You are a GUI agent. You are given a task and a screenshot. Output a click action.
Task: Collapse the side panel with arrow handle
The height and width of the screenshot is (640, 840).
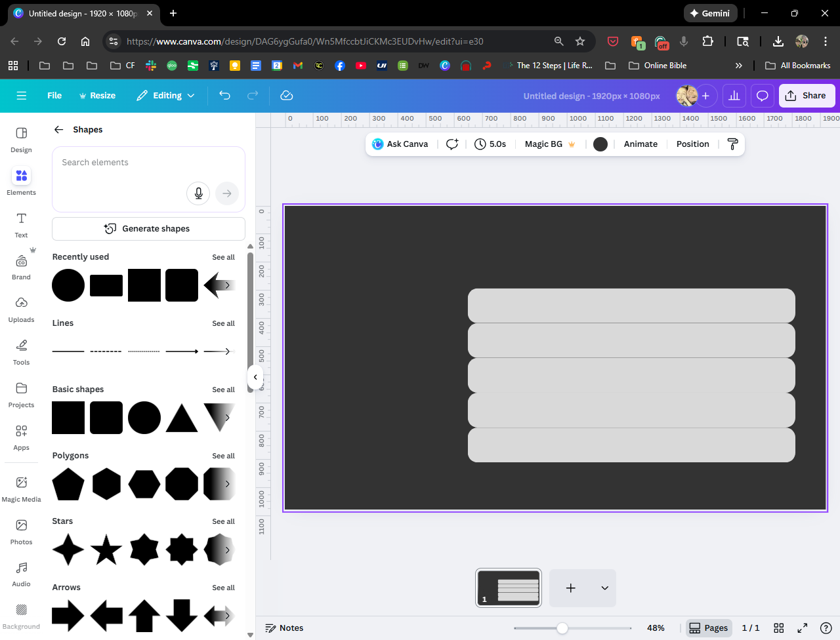pos(255,377)
